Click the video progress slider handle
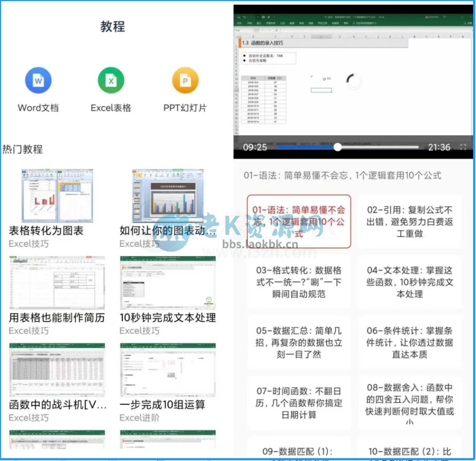 tap(337, 147)
